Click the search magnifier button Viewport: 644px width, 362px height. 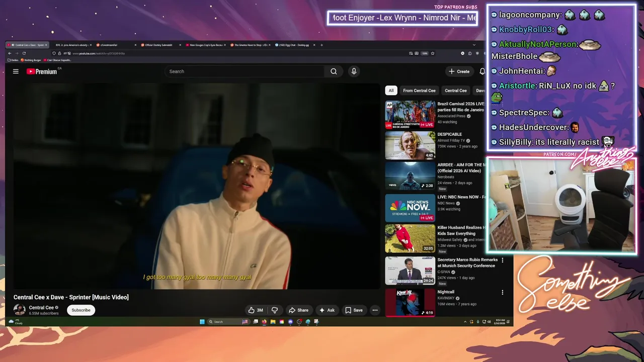[x=334, y=71]
